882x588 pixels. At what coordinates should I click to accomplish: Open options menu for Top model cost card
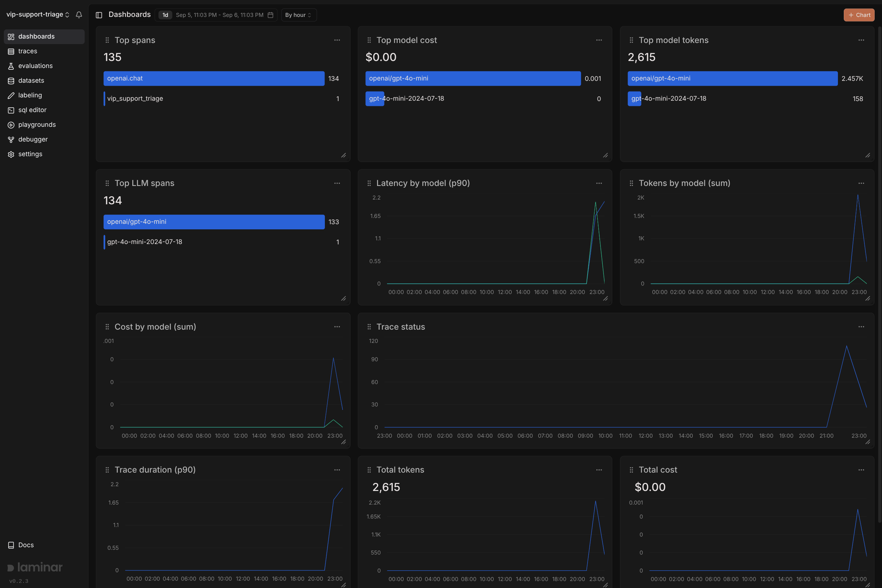coord(599,40)
